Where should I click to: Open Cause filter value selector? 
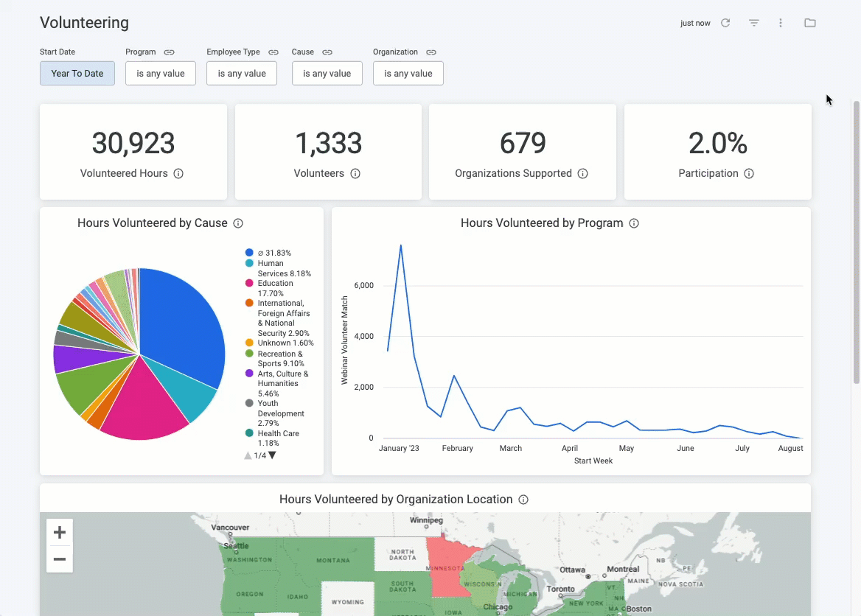click(x=327, y=74)
